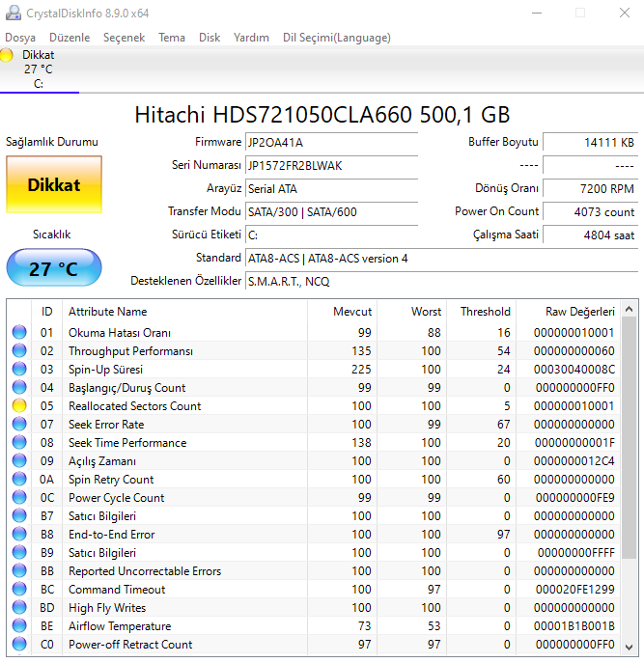644x663 pixels.
Task: Click the serial number field JP1572FR2BLWAK
Action: point(331,166)
